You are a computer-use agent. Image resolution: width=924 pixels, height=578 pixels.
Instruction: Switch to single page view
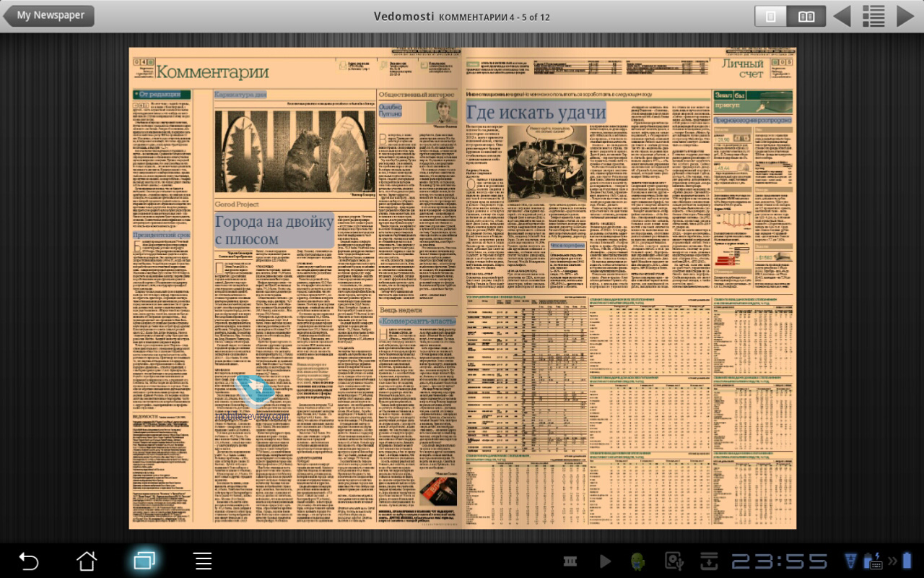coord(770,16)
